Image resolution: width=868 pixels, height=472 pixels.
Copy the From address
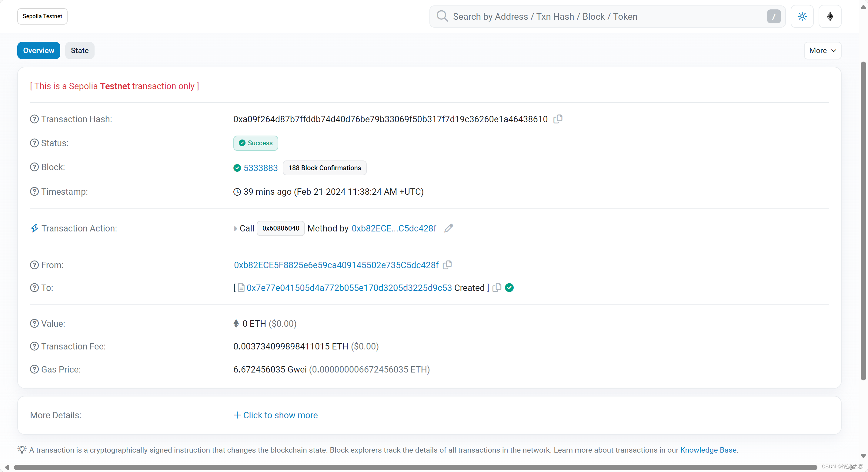tap(447, 265)
